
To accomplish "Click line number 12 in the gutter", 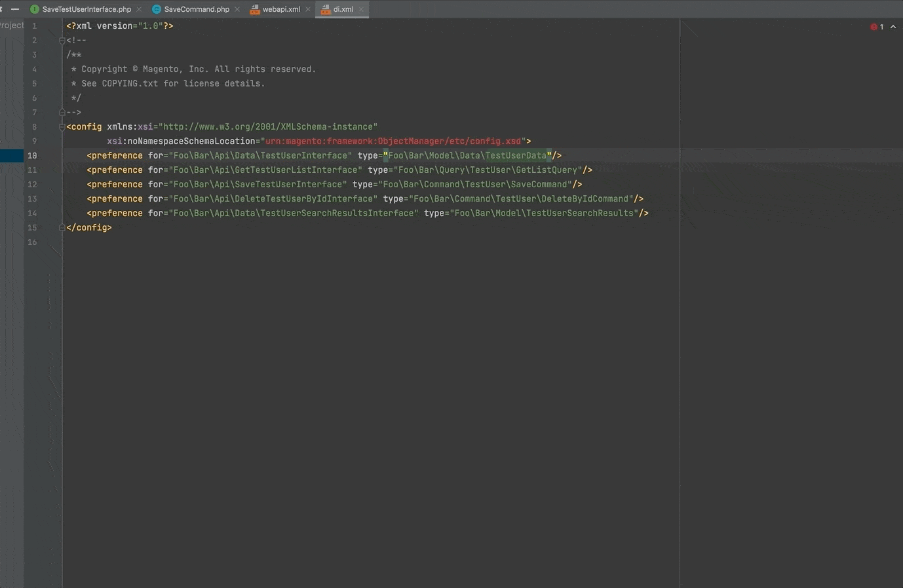I will [32, 185].
